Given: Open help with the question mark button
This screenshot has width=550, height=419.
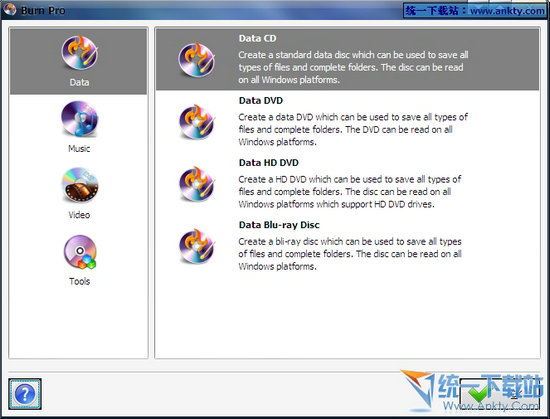Looking at the screenshot, I should point(25,394).
